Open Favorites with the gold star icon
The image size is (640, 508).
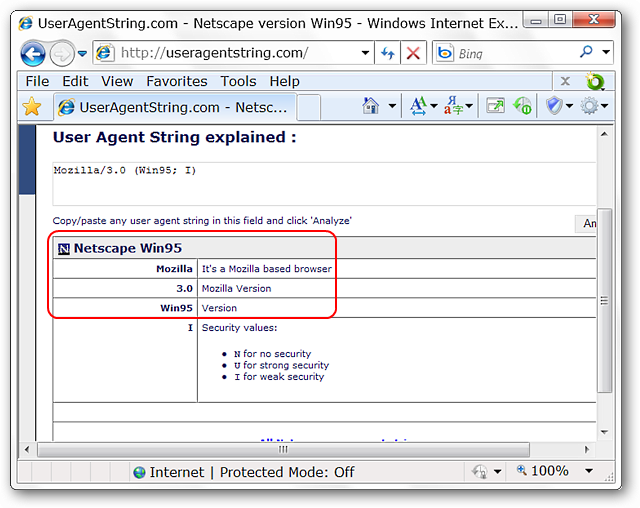click(x=32, y=107)
